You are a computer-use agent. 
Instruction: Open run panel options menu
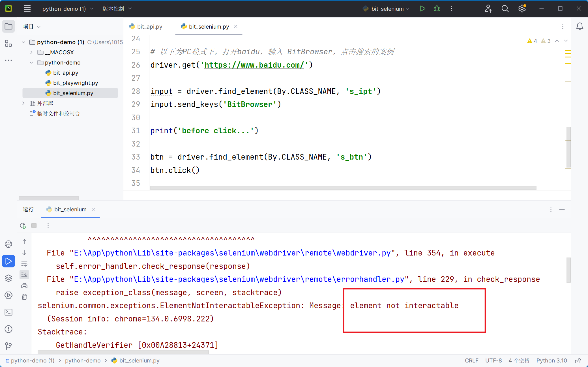pyautogui.click(x=551, y=209)
